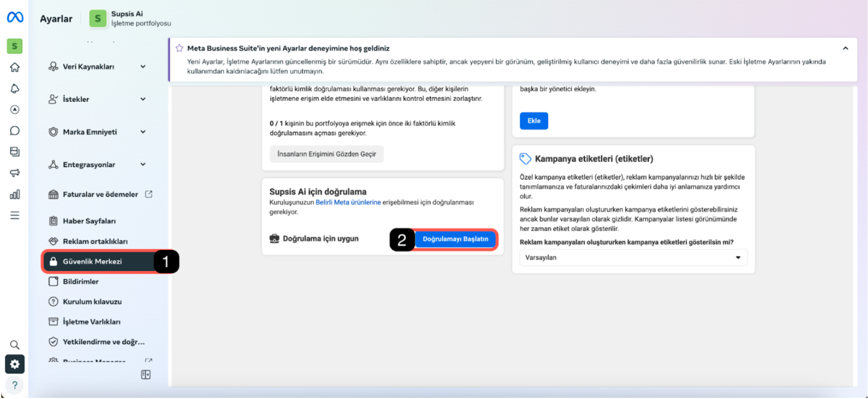Click the briefcase icon beside Doğrulama için uygun
This screenshot has width=868, height=399.
tap(274, 239)
